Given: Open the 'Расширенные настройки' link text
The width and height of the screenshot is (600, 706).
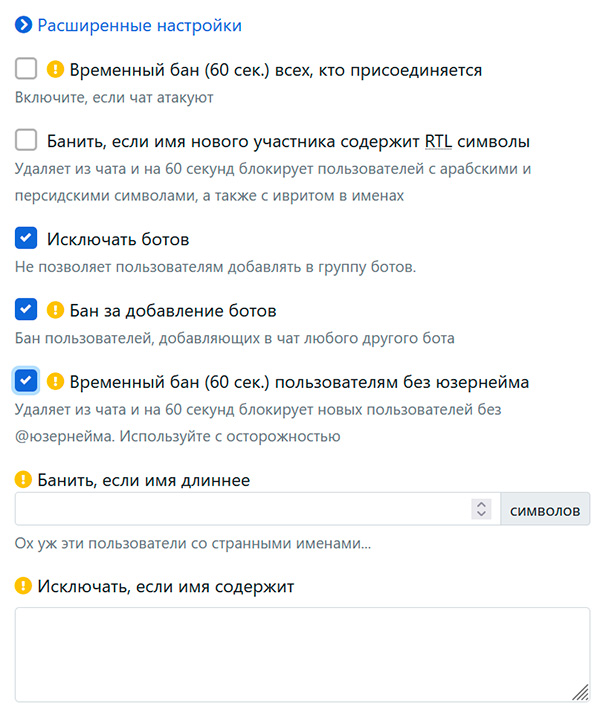Looking at the screenshot, I should tap(139, 26).
